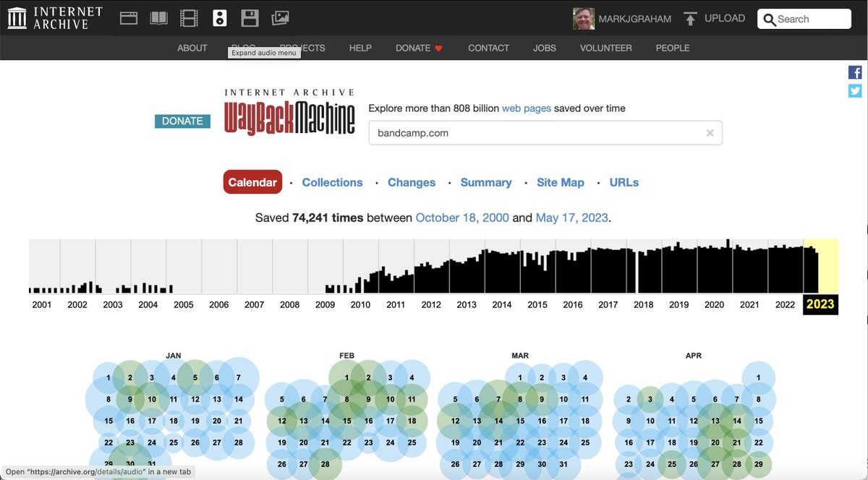868x480 pixels.
Task: Open January 18 capture bubble
Action: point(174,421)
